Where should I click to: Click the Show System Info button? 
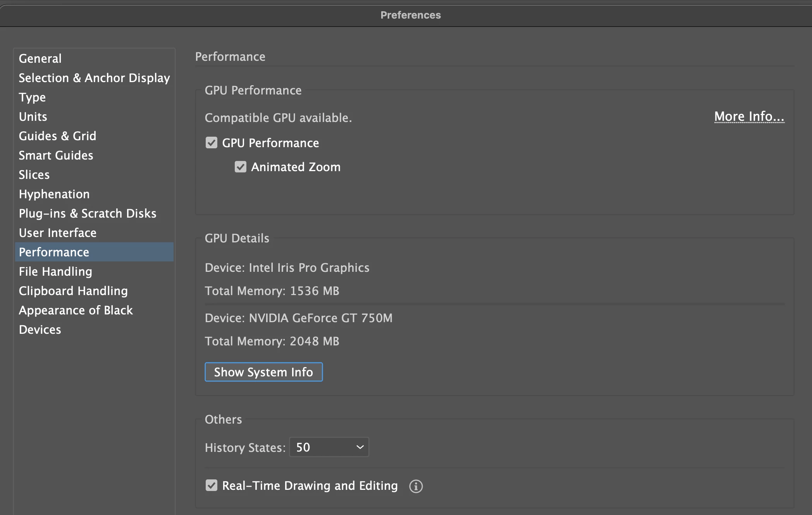[x=263, y=372]
